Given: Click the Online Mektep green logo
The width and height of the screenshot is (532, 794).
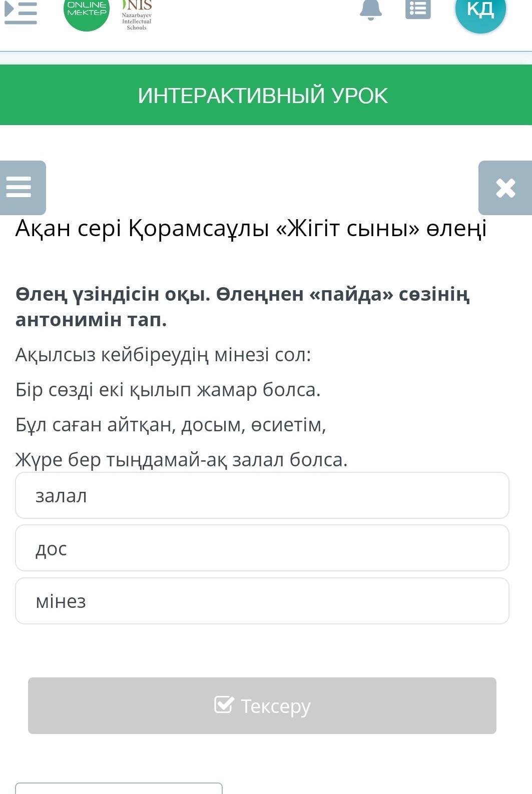Looking at the screenshot, I should tap(87, 13).
